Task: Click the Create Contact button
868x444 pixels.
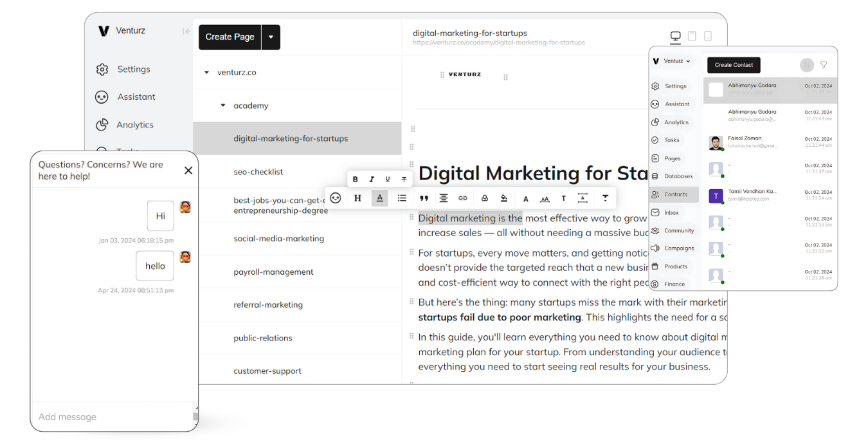Action: [734, 65]
